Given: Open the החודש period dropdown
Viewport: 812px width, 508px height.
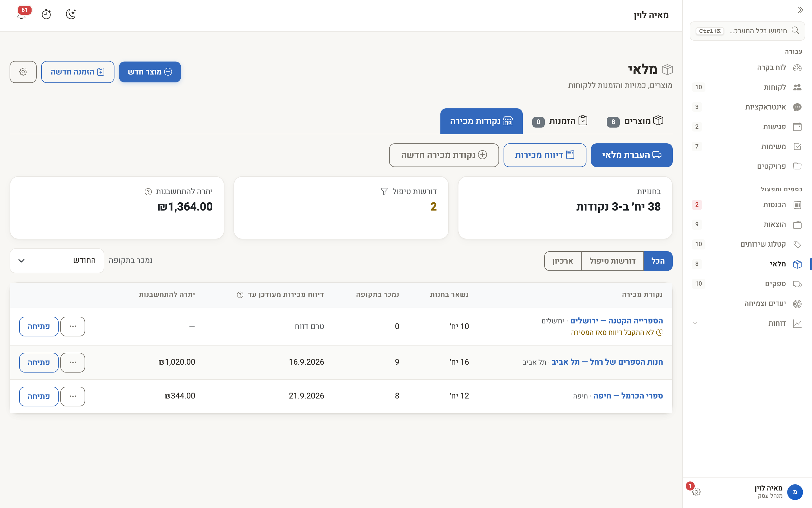Looking at the screenshot, I should (x=57, y=261).
